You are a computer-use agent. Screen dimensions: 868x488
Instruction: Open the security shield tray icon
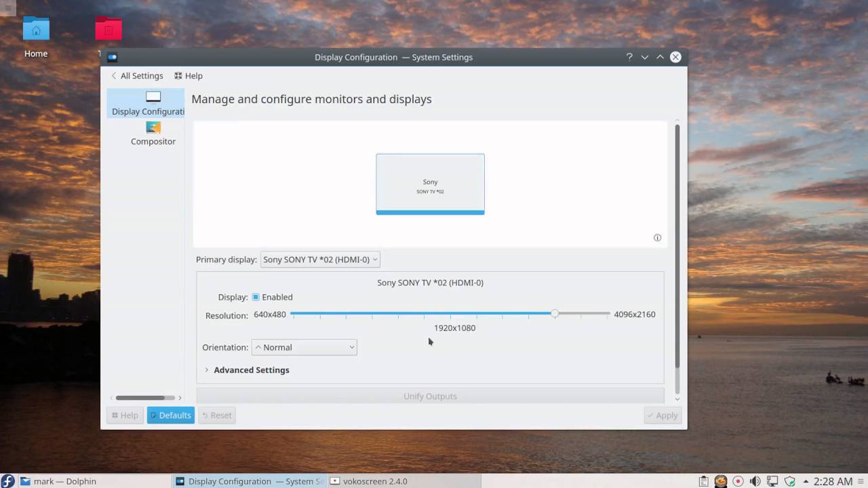click(x=789, y=481)
